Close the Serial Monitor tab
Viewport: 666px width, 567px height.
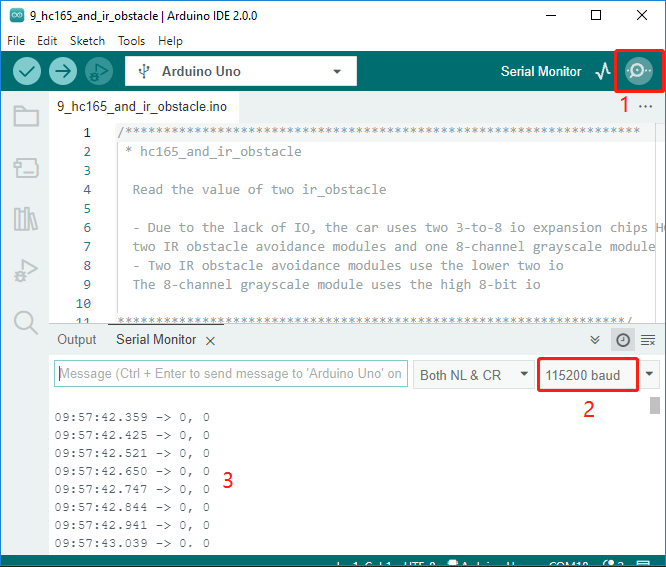click(210, 341)
